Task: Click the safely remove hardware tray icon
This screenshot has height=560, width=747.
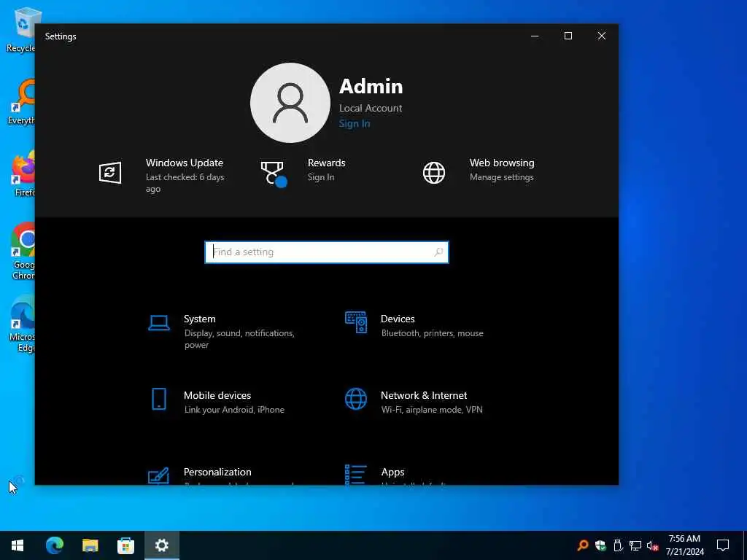Action: (x=618, y=545)
